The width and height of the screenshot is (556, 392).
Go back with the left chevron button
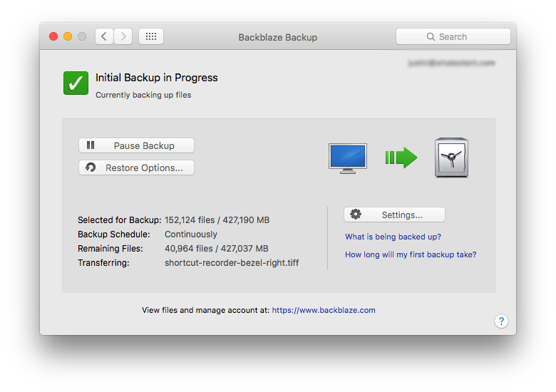coord(104,36)
